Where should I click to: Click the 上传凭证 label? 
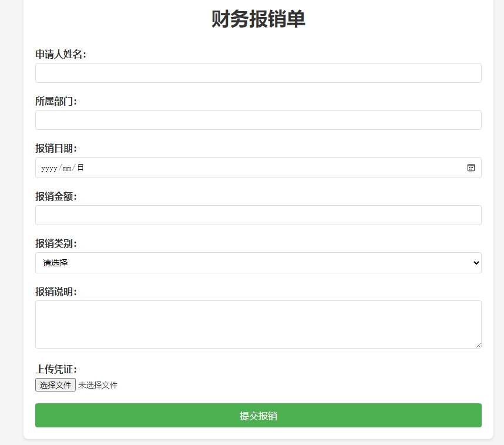pyautogui.click(x=56, y=369)
